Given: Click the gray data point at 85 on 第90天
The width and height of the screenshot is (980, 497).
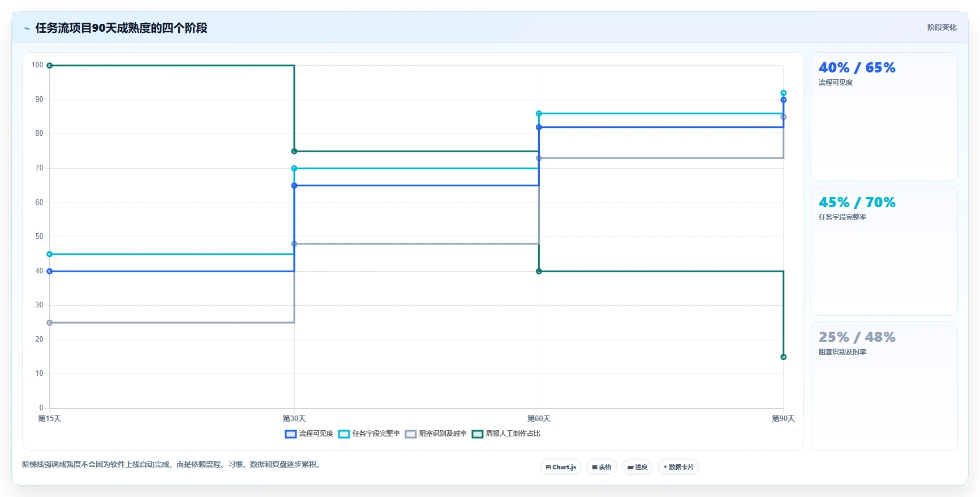Looking at the screenshot, I should [783, 117].
